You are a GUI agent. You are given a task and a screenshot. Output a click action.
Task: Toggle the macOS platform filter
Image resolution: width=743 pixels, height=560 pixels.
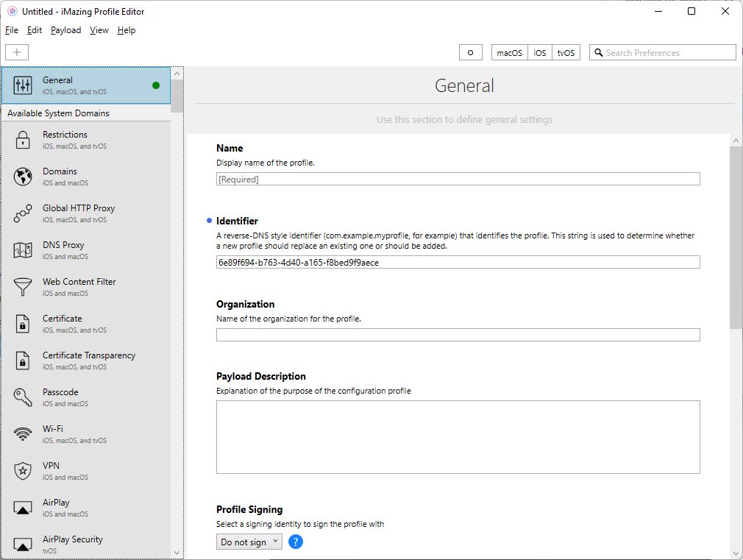click(509, 53)
